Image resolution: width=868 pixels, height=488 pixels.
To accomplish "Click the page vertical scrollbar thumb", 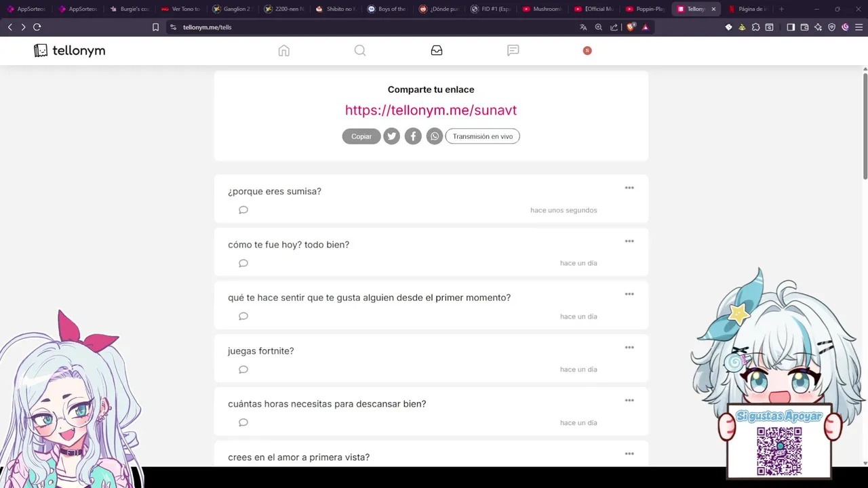I will tap(865, 127).
